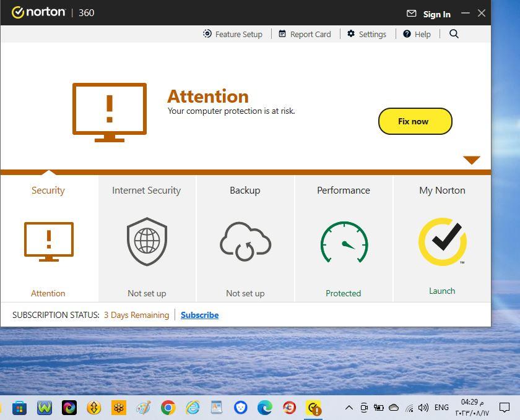Open the paint palette app in taskbar
The height and width of the screenshot is (420, 520).
click(144, 408)
